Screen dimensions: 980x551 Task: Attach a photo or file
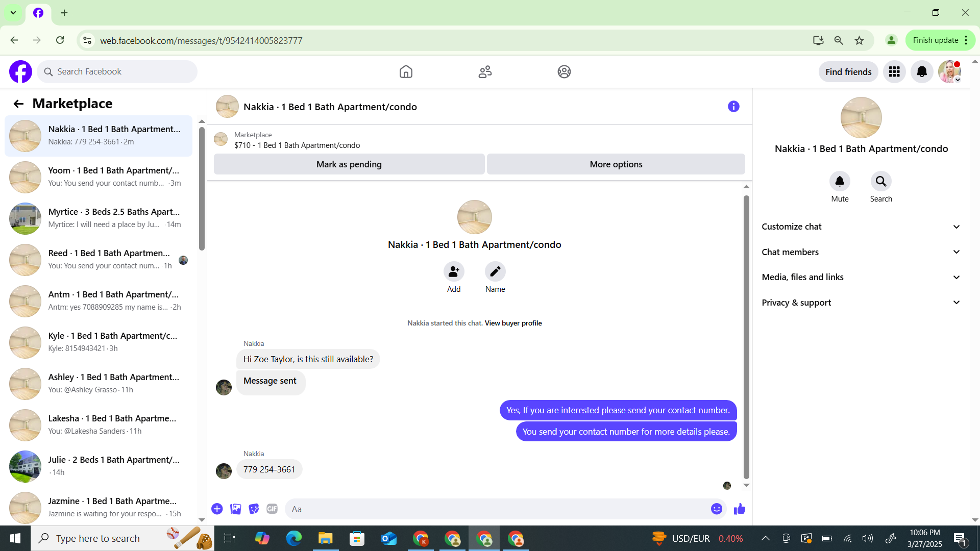(x=235, y=509)
